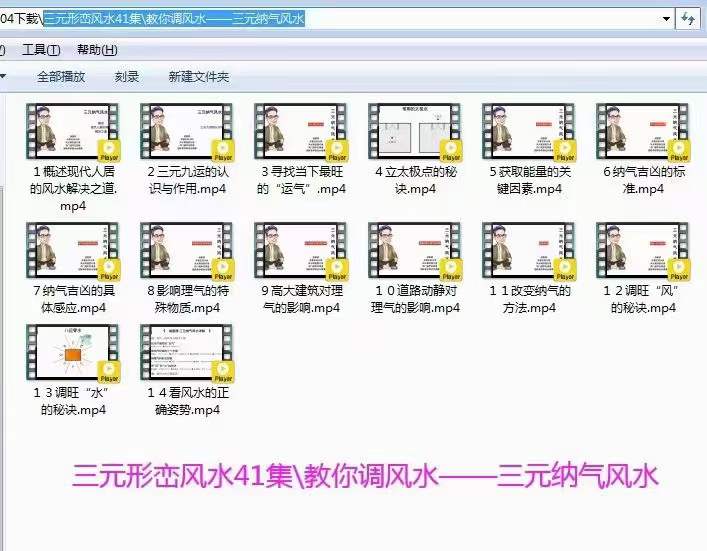This screenshot has width=707, height=551.
Task: Expand the address bar history dropdown
Action: (666, 18)
